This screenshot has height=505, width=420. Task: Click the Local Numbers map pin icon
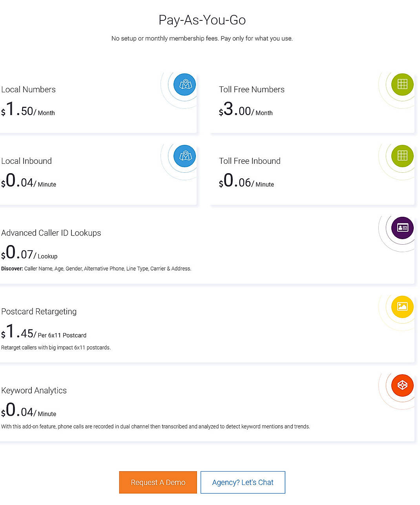(x=185, y=84)
